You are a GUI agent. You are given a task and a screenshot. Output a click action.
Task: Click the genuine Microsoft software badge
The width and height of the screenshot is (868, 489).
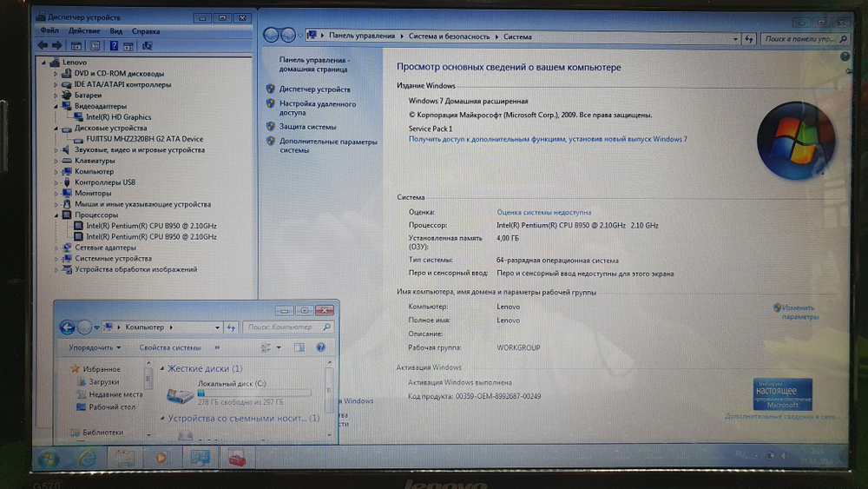point(782,394)
